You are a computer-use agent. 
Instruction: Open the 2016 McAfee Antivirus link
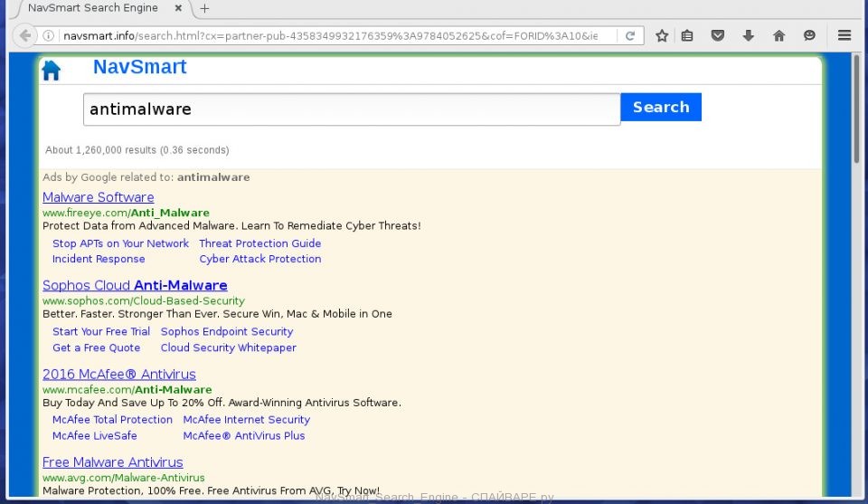pos(119,375)
